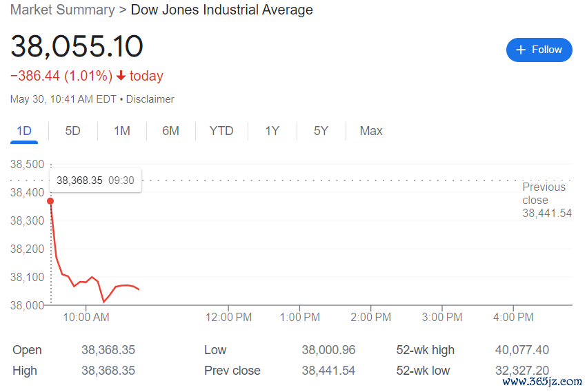This screenshot has height=392, width=587.
Task: Click the 10:00 AM axis label
Action: point(86,317)
